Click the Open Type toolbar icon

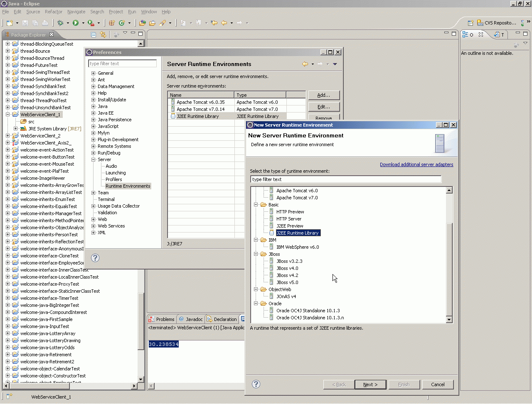(143, 23)
